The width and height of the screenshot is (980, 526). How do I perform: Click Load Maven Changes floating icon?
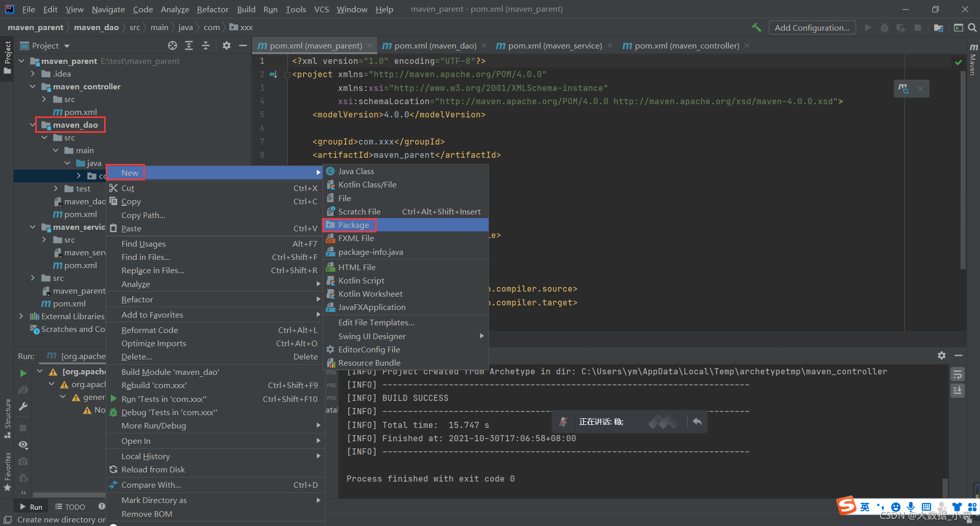903,88
